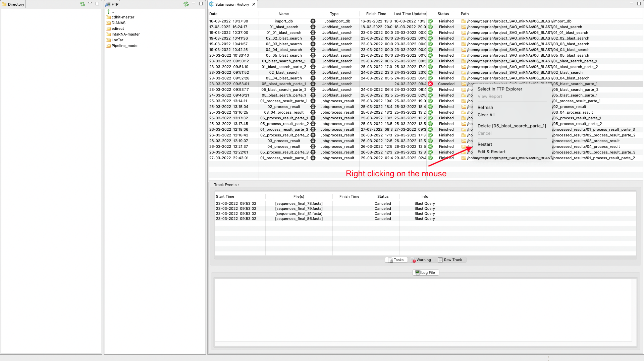
Task: Open the cdhit-master folder
Action: (x=123, y=17)
